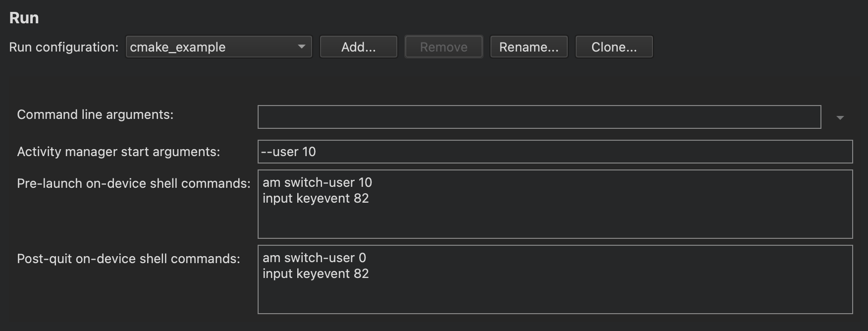
Task: Place cursor on post-quit 'am switch-user 0' line
Action: (x=314, y=258)
